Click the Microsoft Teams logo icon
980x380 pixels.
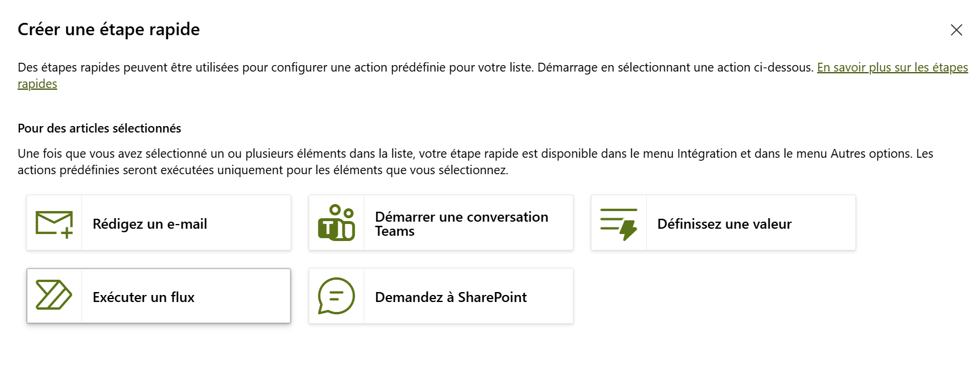pyautogui.click(x=336, y=223)
